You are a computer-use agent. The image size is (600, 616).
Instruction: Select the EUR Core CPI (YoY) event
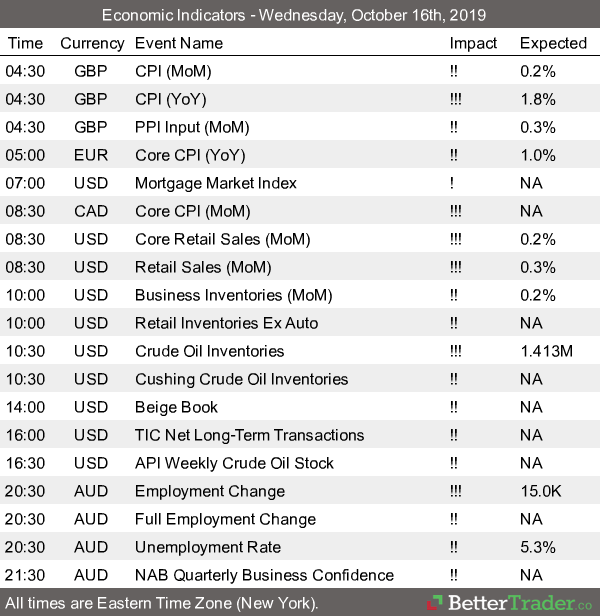190,155
